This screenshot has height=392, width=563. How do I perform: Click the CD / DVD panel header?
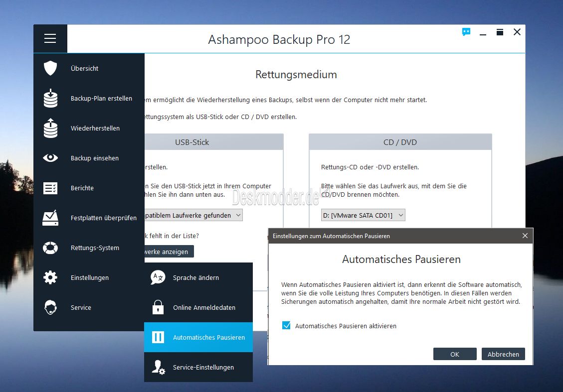click(400, 142)
